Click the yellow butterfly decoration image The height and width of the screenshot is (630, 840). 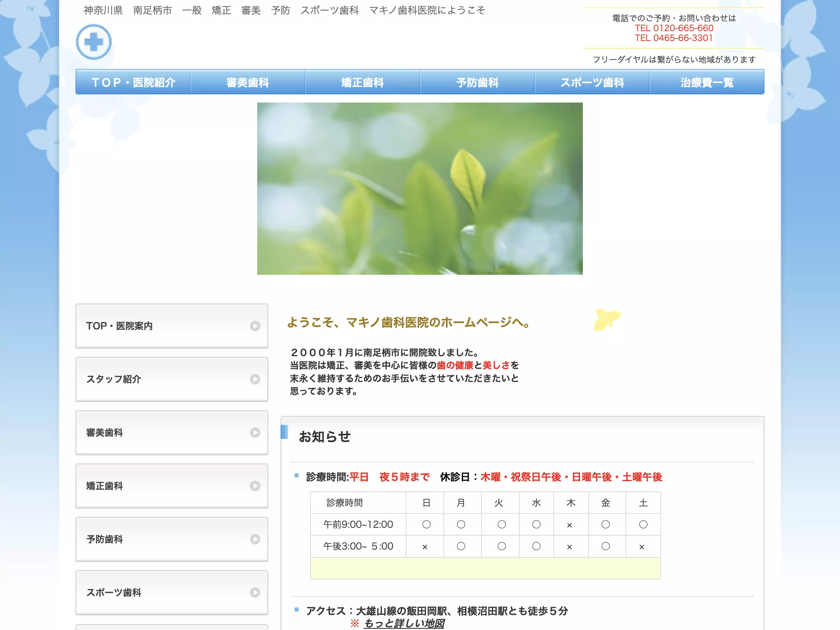pos(607,320)
